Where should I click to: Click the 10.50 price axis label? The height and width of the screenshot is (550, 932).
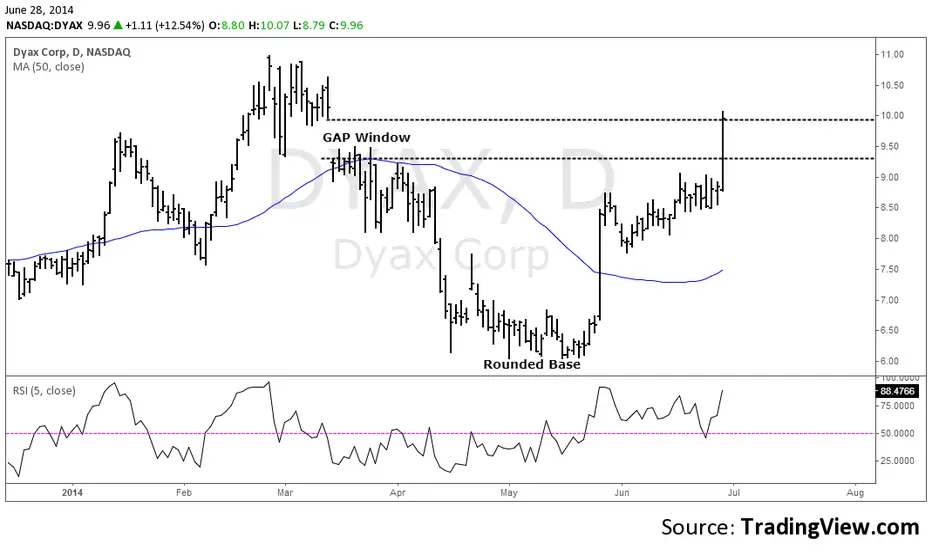(x=892, y=85)
